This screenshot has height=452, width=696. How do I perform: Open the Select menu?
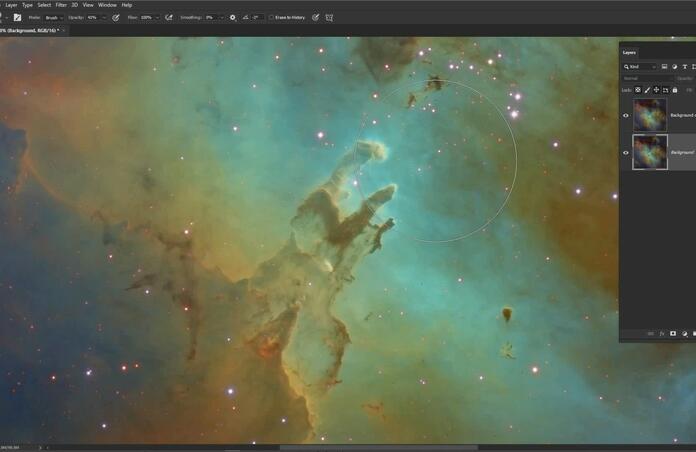click(x=44, y=5)
